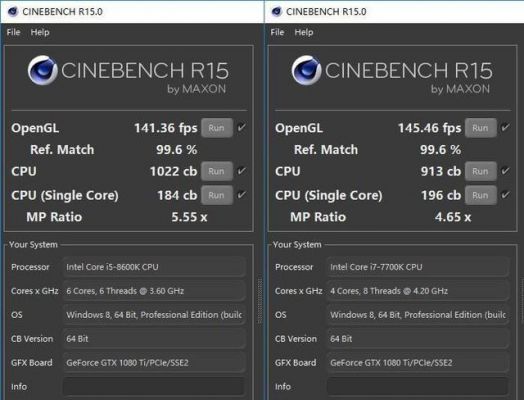This screenshot has width=524, height=400.
Task: Click left window title bar Cinebench icon
Action: (x=12, y=11)
